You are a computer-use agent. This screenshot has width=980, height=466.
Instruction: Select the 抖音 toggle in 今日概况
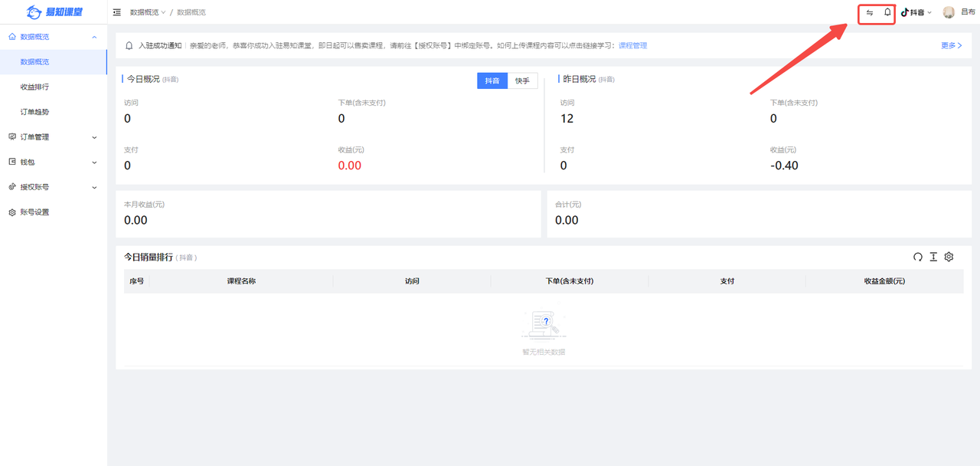tap(492, 80)
